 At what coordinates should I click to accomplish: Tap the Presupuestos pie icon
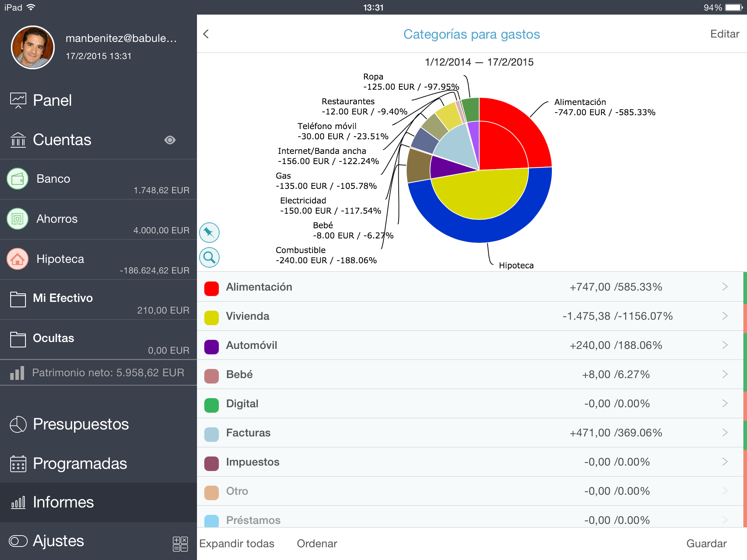pyautogui.click(x=18, y=424)
